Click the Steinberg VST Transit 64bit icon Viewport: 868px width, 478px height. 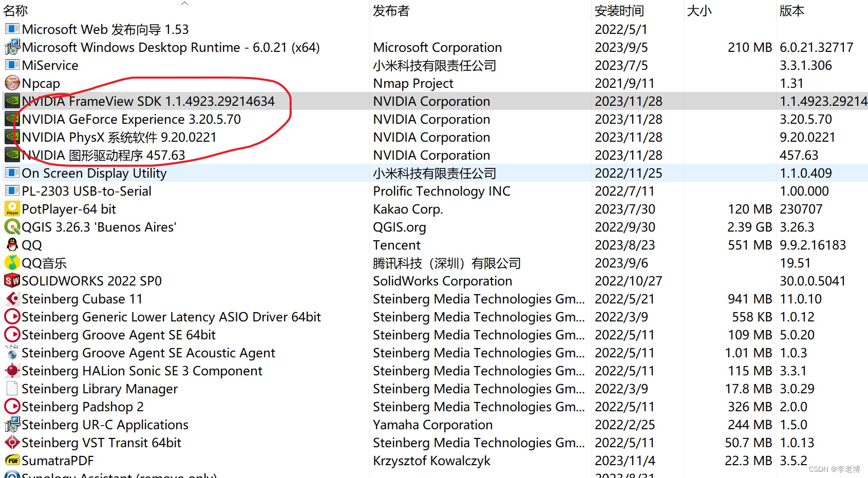pos(12,442)
